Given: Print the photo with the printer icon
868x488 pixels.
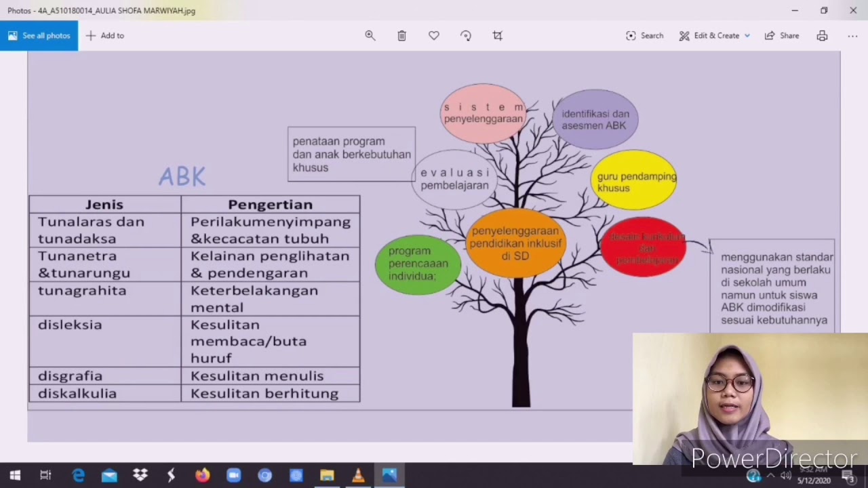Looking at the screenshot, I should 822,36.
